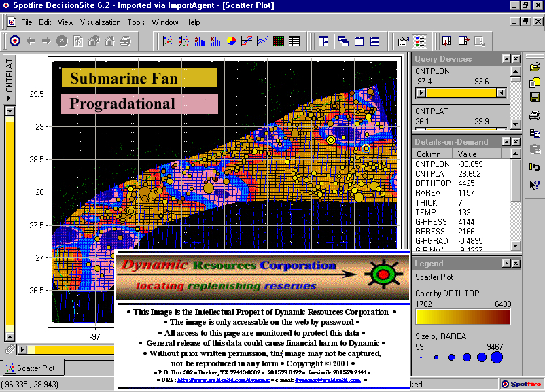Open the Tools menu
The image size is (545, 392).
point(136,22)
